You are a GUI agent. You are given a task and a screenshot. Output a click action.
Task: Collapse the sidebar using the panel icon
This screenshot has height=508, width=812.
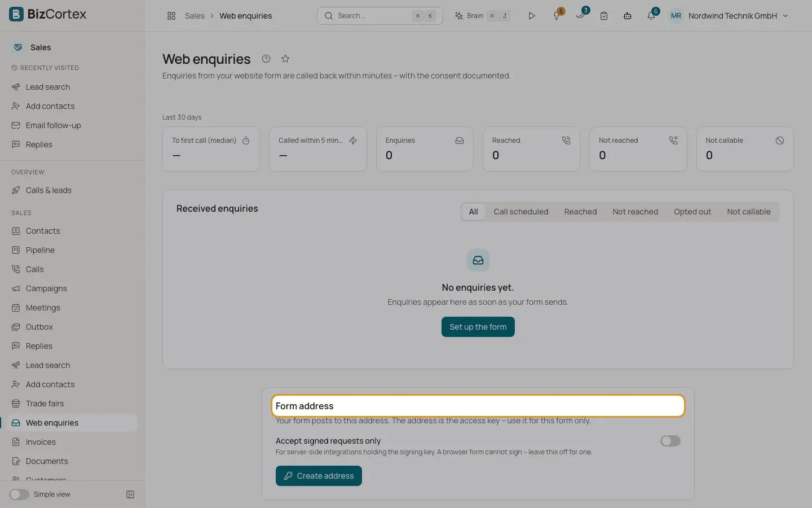coord(130,494)
